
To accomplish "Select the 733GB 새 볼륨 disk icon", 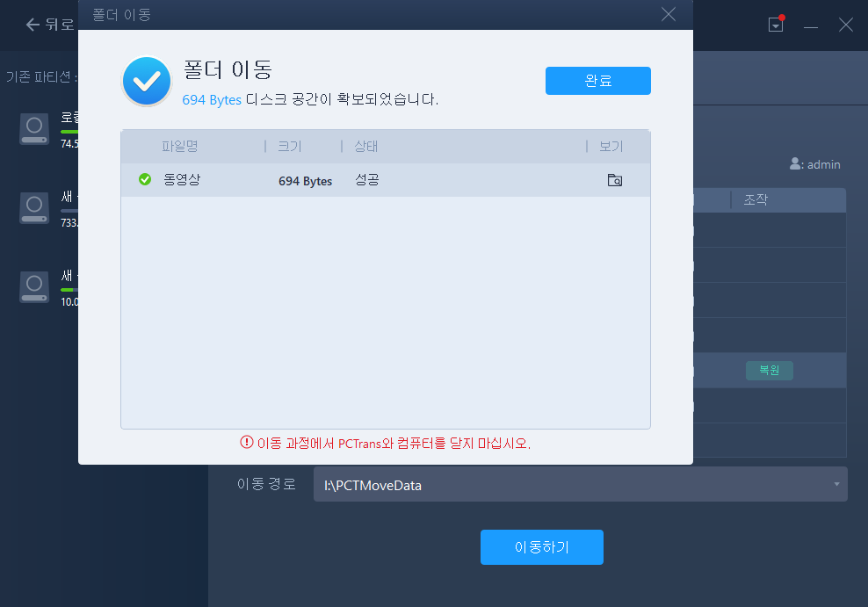I will point(33,208).
